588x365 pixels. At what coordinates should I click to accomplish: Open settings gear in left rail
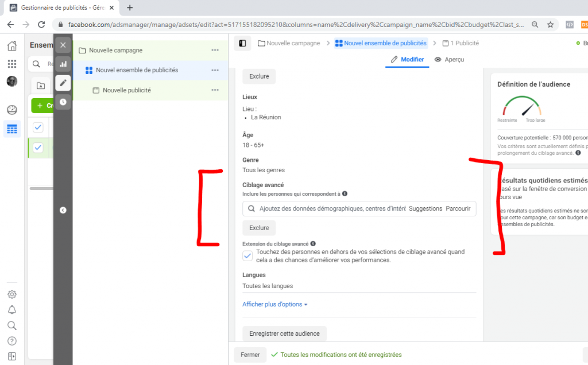coord(11,294)
